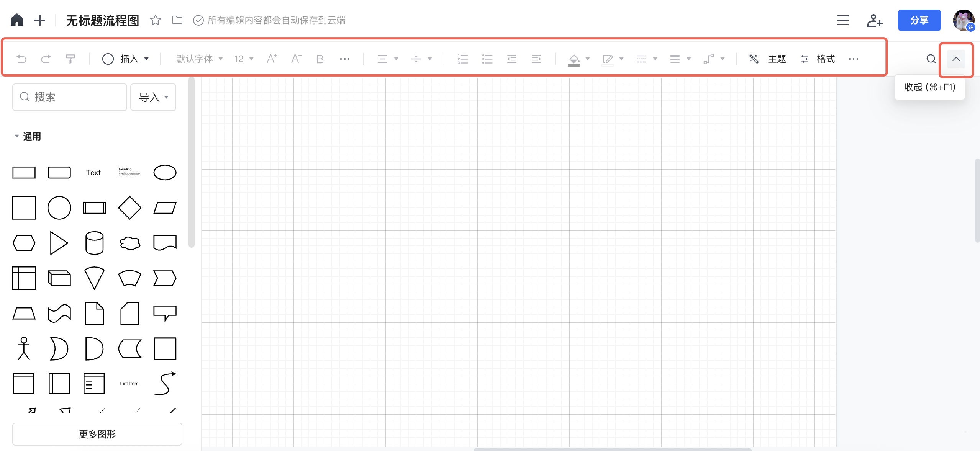Toggle bold text formatting
This screenshot has width=980, height=451.
pos(320,59)
